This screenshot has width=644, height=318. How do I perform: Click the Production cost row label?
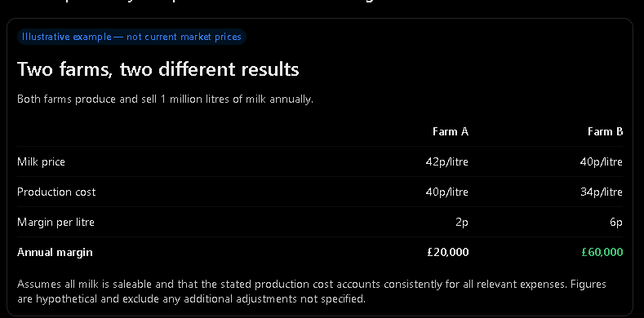56,192
